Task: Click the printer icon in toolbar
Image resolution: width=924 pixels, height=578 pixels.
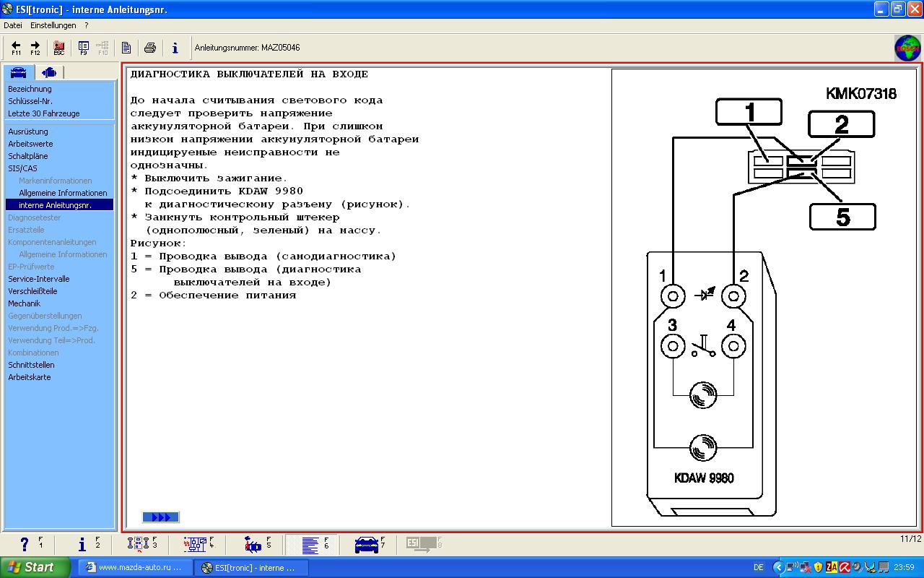Action: point(150,48)
